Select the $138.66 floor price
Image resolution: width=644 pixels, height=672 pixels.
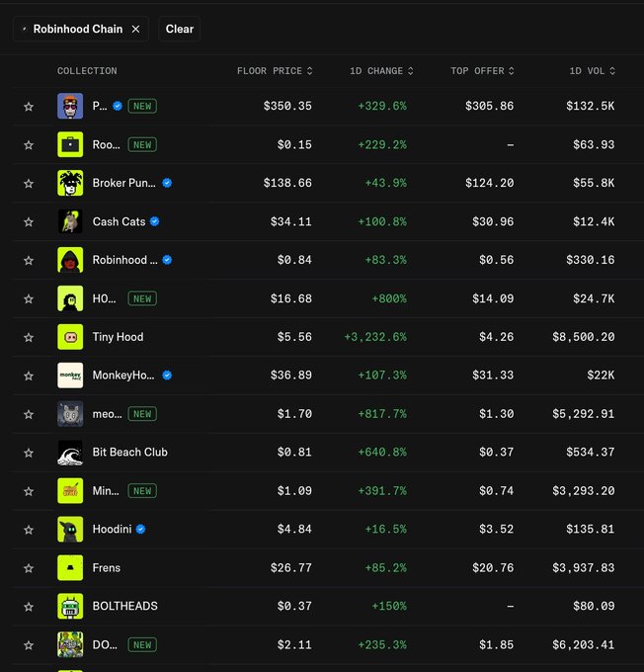click(x=287, y=183)
